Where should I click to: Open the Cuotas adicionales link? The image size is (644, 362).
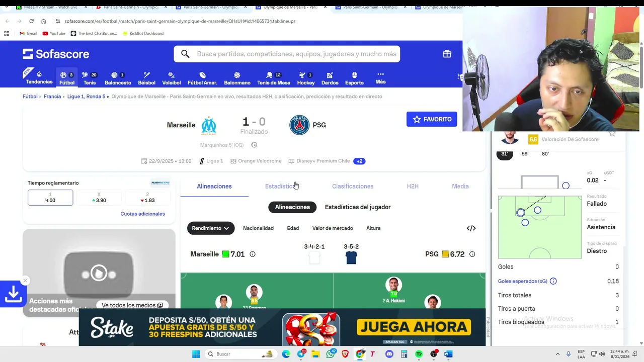click(x=142, y=214)
